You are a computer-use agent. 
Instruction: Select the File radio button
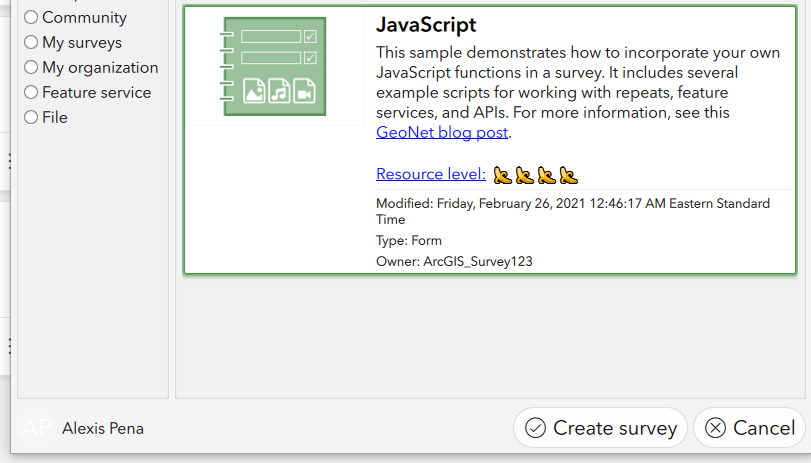point(31,118)
